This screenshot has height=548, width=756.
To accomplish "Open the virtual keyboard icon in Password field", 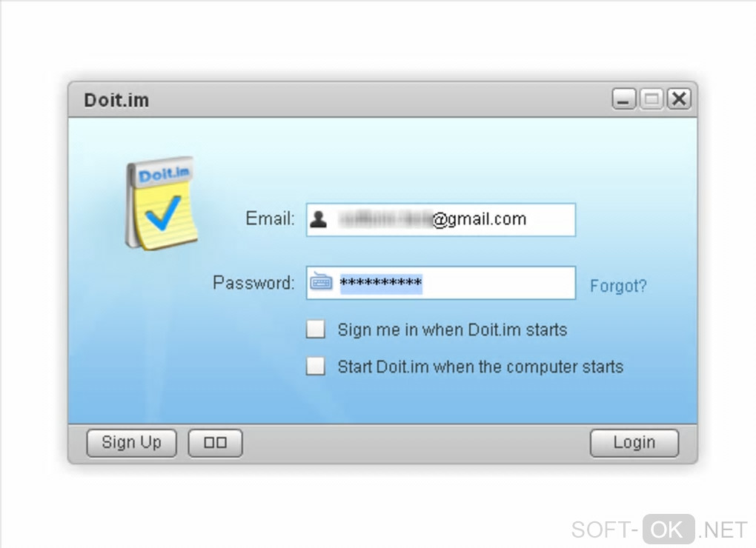I will click(x=321, y=281).
